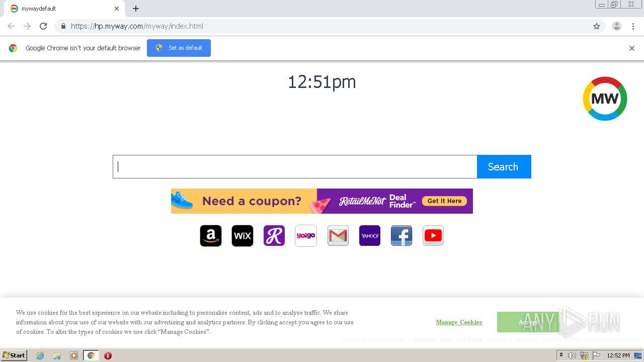Viewport: 644px width, 362px height.
Task: Click the MW MyWay logo
Action: (x=605, y=99)
